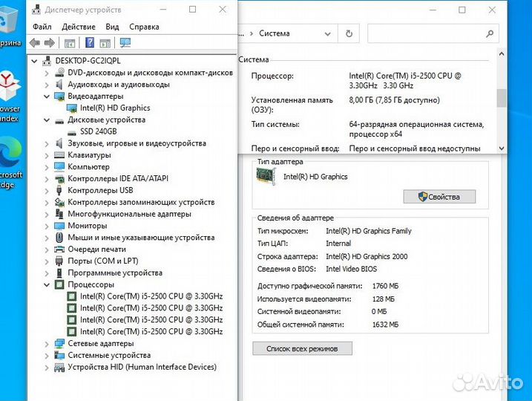Click the Порты (COM и LPT) icon
Screen dimensions: 532x401
coord(59,261)
